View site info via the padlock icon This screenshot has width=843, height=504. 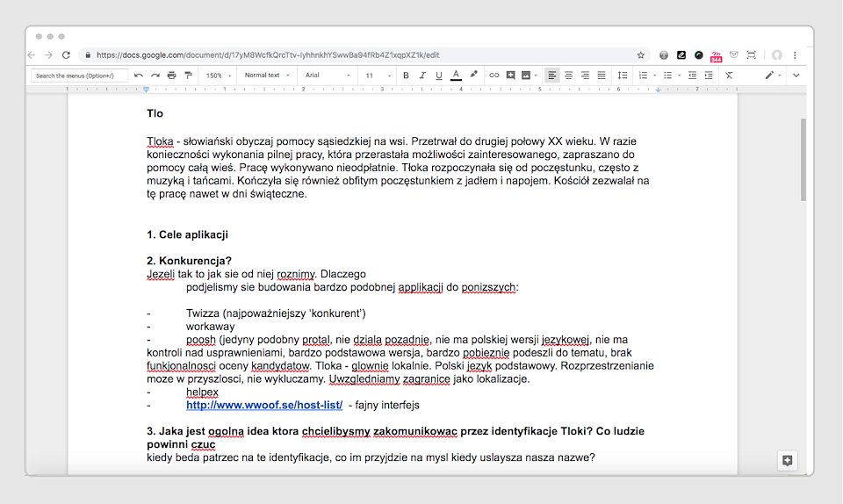click(x=88, y=54)
